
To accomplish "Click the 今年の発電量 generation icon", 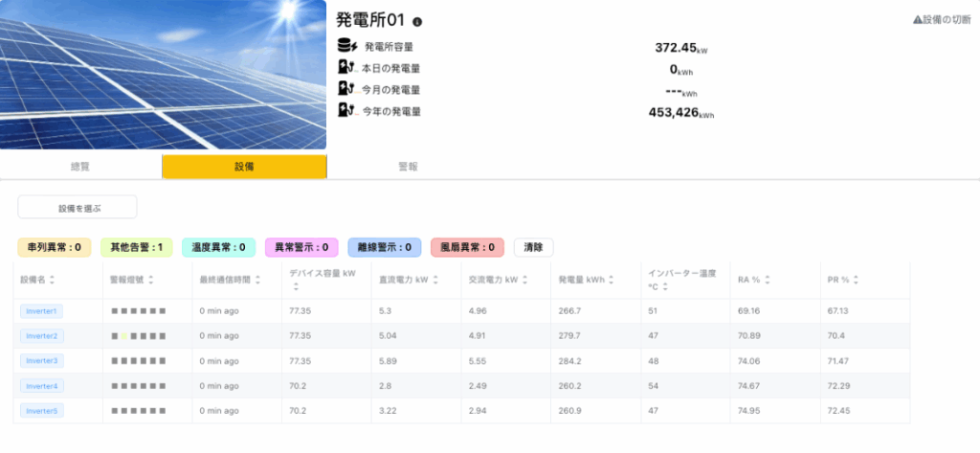I will click(346, 110).
